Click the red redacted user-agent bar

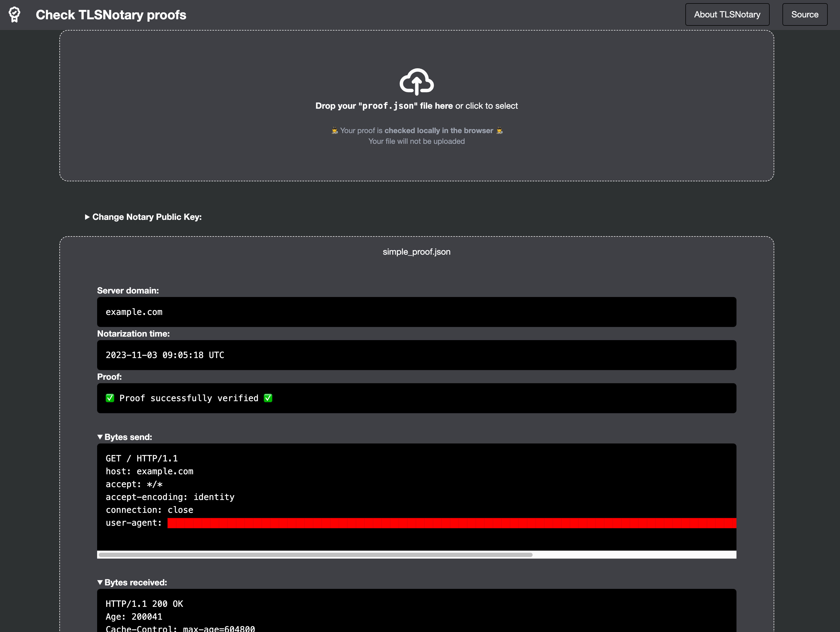[451, 523]
